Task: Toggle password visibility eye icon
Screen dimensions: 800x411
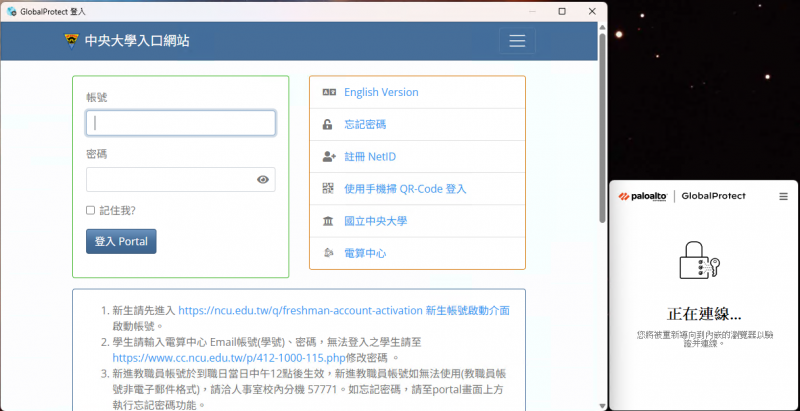Action: click(263, 180)
